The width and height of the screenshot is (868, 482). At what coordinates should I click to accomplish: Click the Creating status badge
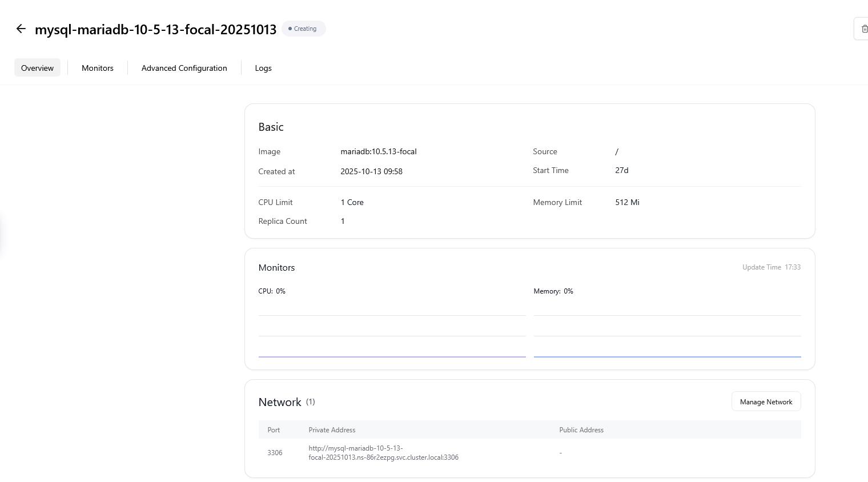(303, 29)
